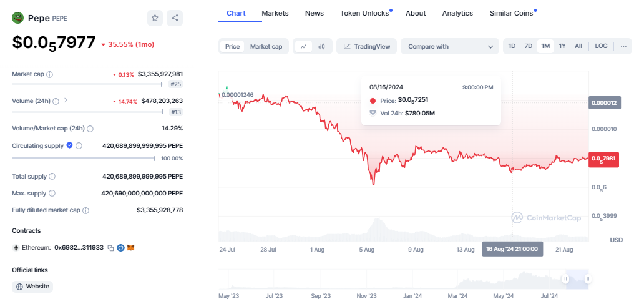The image size is (644, 304).
Task: Click right handle of range selector
Action: (588, 280)
